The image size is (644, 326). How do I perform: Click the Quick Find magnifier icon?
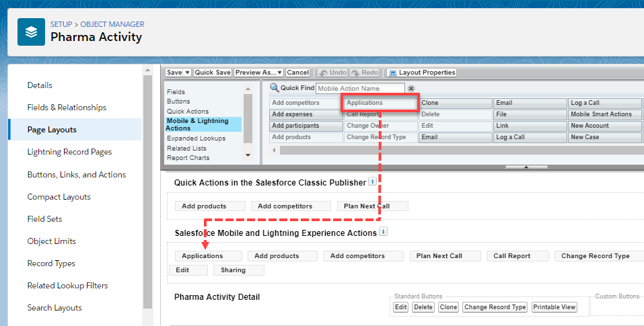coord(275,88)
